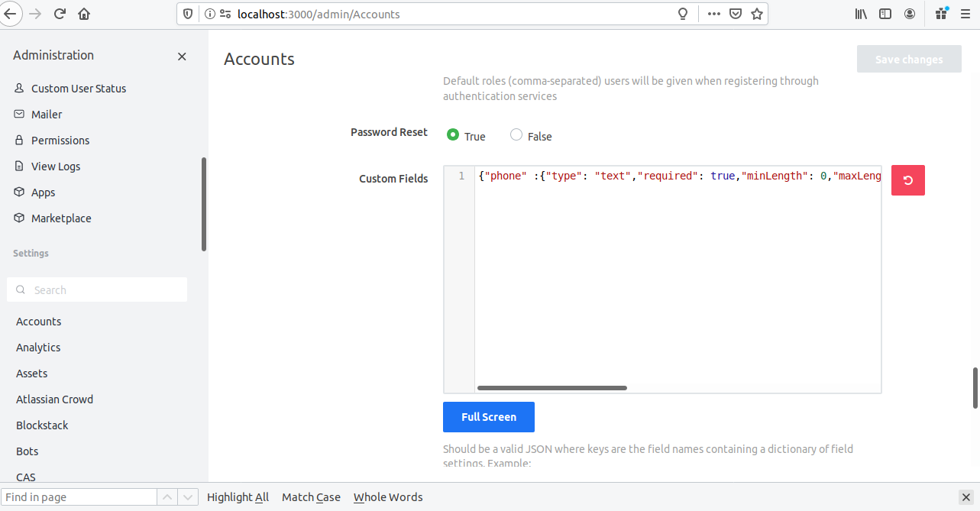Select the Accounts settings item
Viewport: 980px width, 511px height.
38,322
